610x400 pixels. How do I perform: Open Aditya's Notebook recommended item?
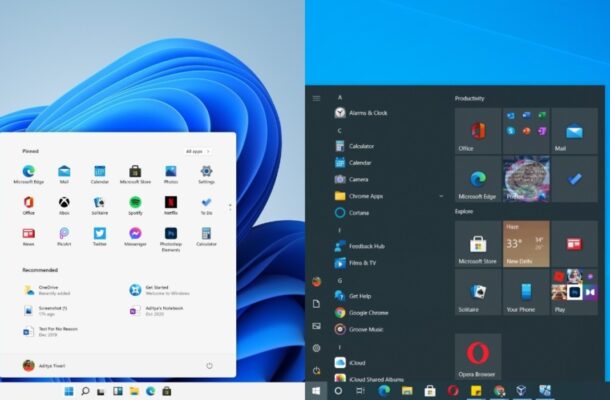point(156,311)
